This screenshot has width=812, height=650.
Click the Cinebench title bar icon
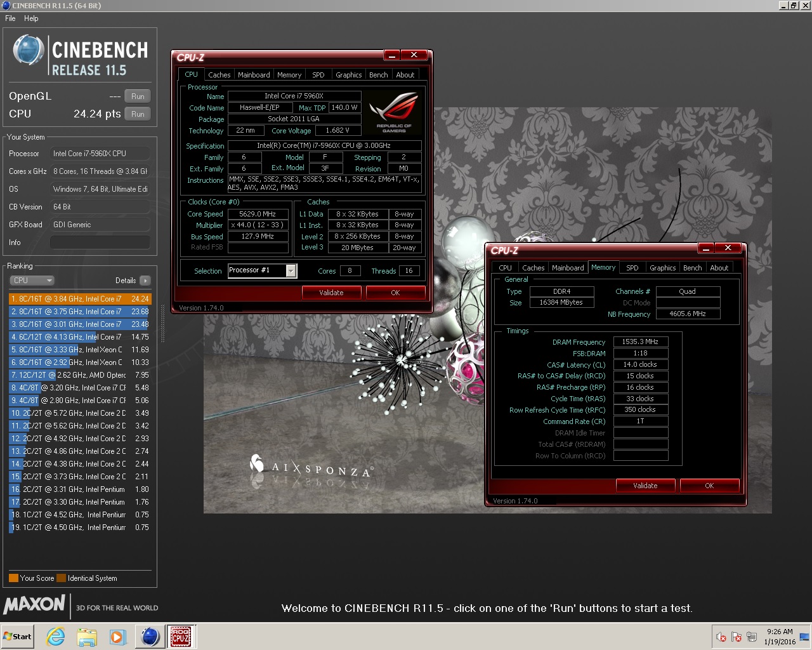[x=6, y=6]
